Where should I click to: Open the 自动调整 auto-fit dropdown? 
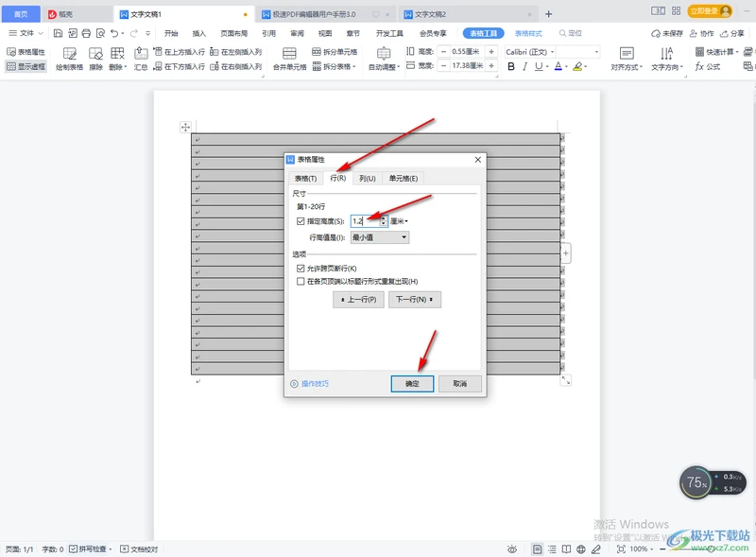pyautogui.click(x=384, y=60)
